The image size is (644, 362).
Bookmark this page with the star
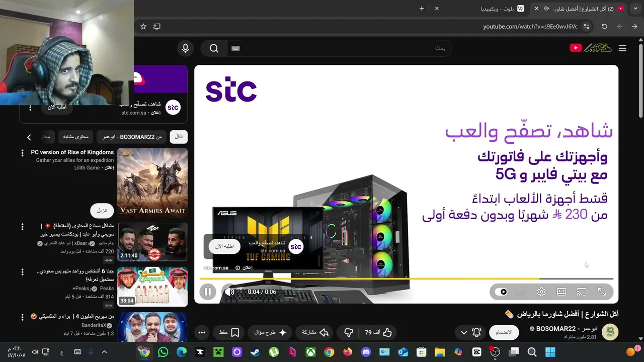143,27
